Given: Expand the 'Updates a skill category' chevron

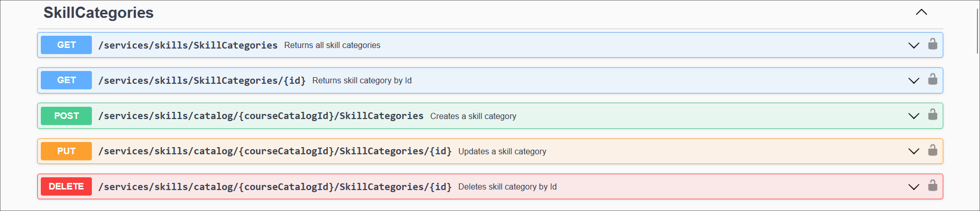Looking at the screenshot, I should [x=913, y=151].
